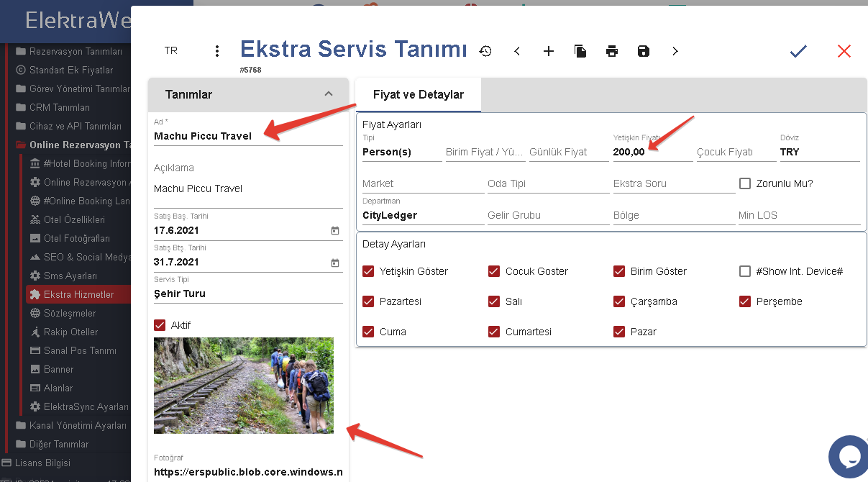Image resolution: width=868 pixels, height=482 pixels.
Task: Select the Fiyat ve Detaylar tab
Action: (x=418, y=95)
